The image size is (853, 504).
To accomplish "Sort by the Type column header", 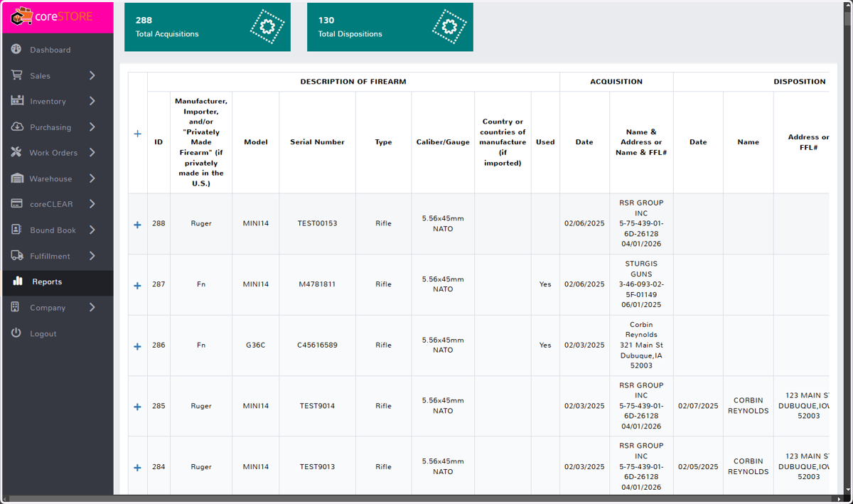I will pos(384,142).
